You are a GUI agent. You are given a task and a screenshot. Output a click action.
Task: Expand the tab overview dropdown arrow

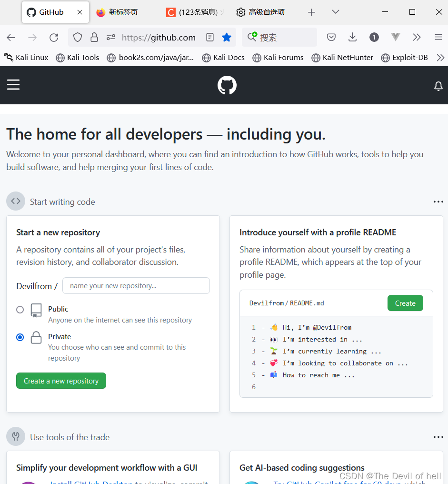(335, 12)
